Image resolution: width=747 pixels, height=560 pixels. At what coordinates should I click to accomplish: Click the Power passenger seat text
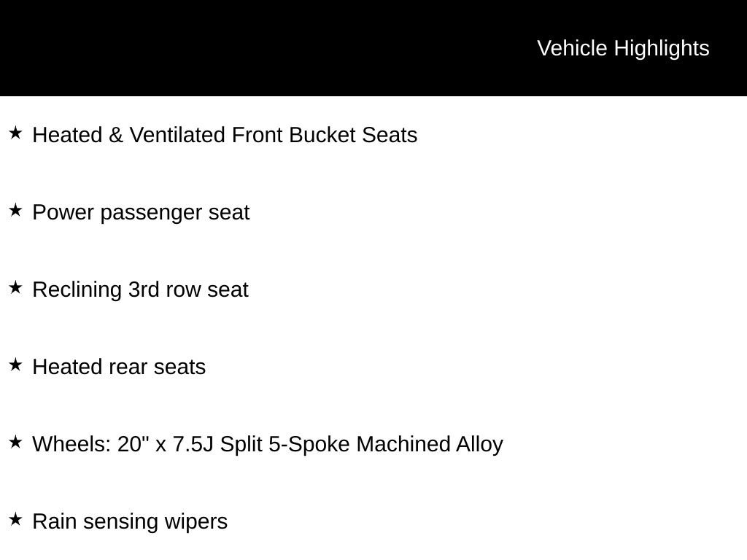(x=141, y=213)
